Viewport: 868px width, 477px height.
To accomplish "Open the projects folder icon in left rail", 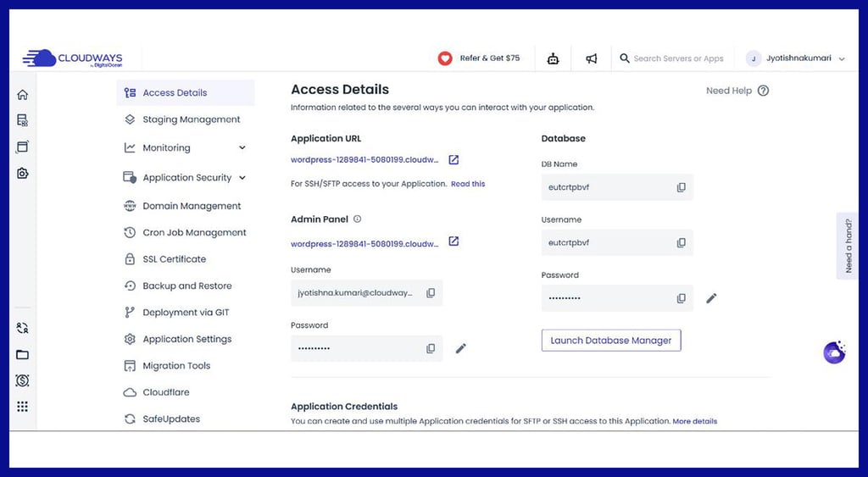I will (22, 355).
